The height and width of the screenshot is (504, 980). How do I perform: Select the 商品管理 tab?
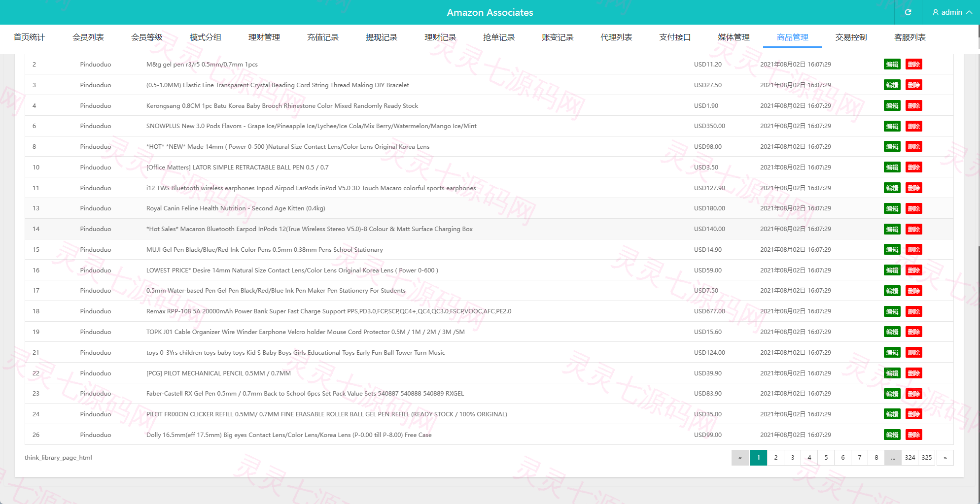792,37
